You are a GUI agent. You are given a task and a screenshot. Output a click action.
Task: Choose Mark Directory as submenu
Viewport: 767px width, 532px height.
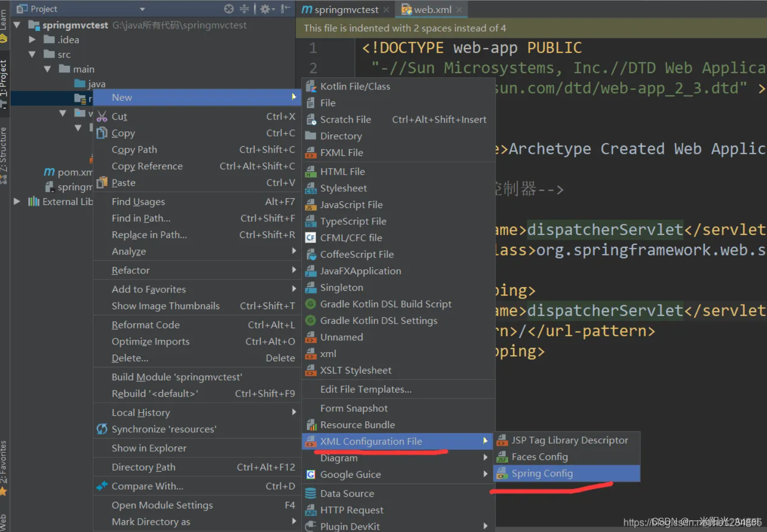197,522
